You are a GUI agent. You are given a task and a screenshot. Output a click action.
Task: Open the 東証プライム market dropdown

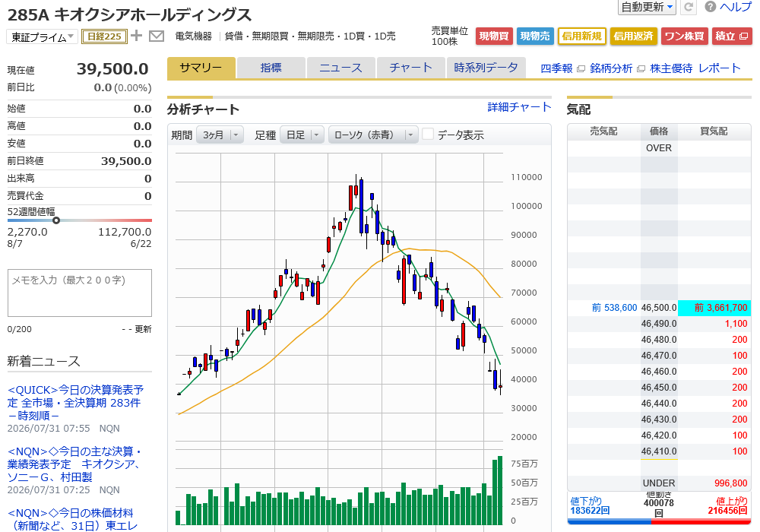pyautogui.click(x=42, y=36)
